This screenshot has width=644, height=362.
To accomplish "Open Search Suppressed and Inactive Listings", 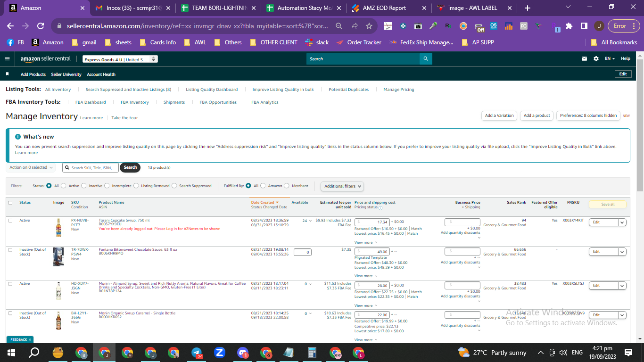I will [128, 90].
